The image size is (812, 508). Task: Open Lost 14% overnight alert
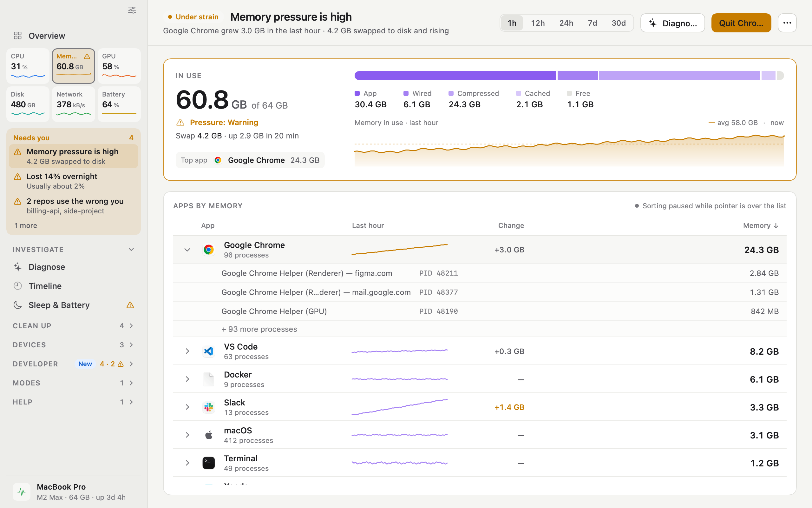74,181
